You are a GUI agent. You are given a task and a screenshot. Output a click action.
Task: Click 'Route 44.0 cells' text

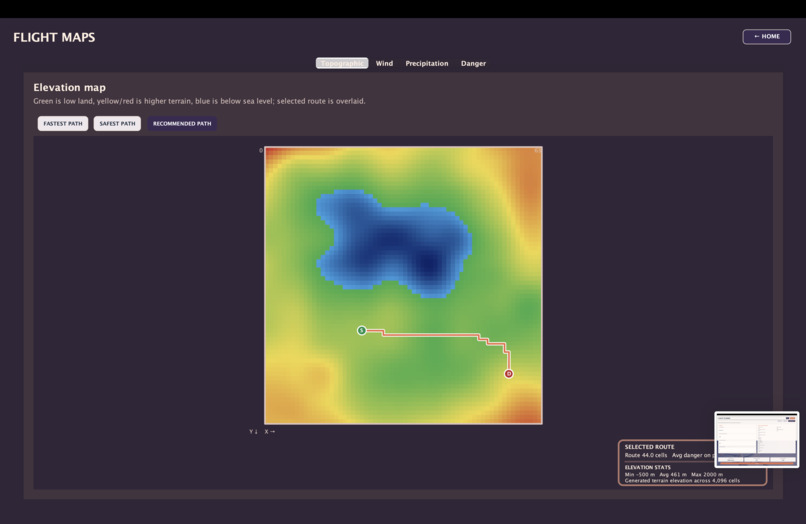point(646,455)
